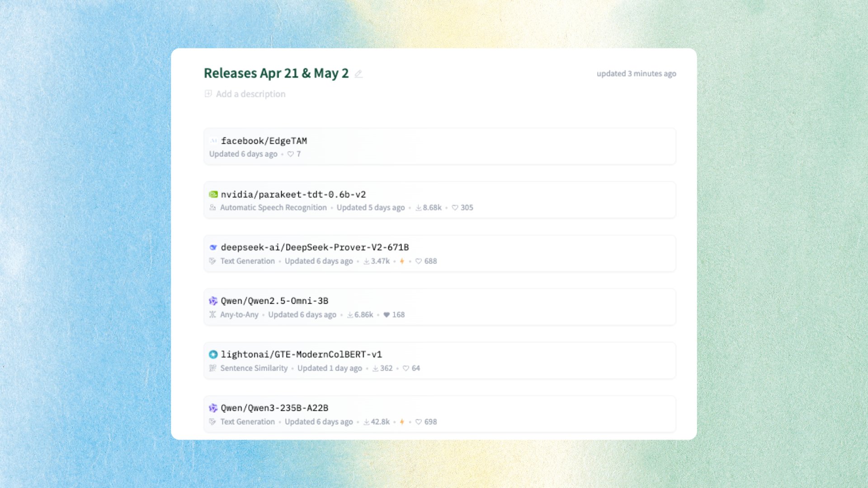Click 'Updated 5 days ago' on parakeet row

pos(371,207)
